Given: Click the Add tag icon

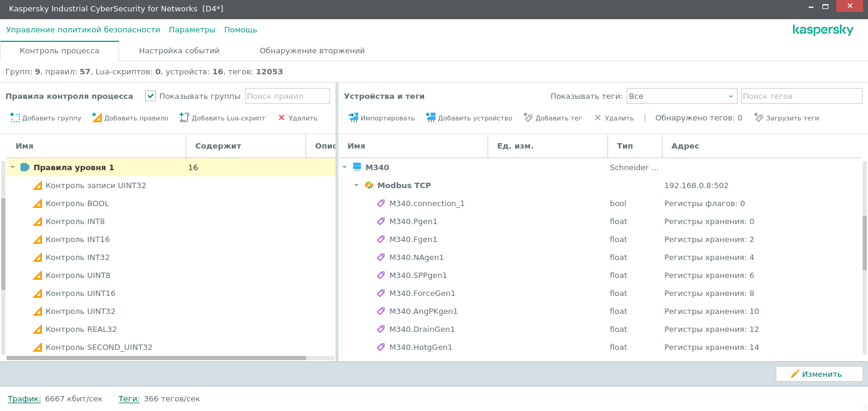Looking at the screenshot, I should tap(528, 118).
